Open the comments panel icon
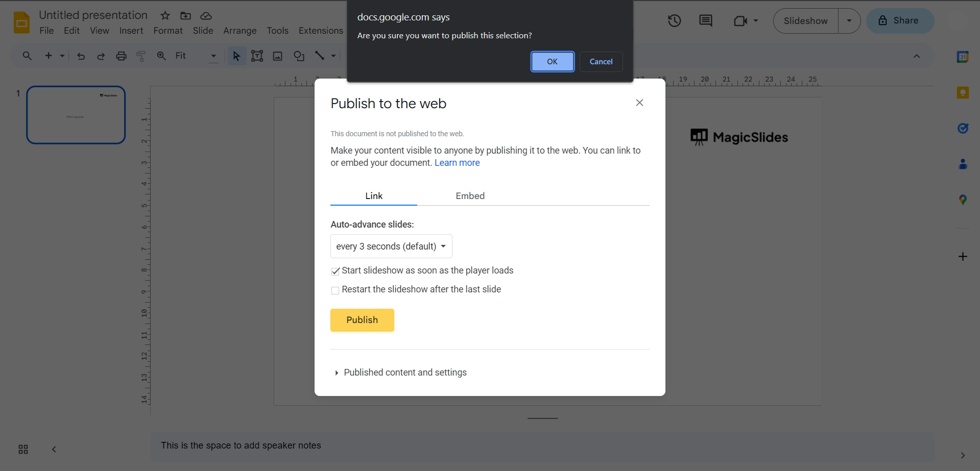Screen dimensions: 980x471 click(705, 21)
